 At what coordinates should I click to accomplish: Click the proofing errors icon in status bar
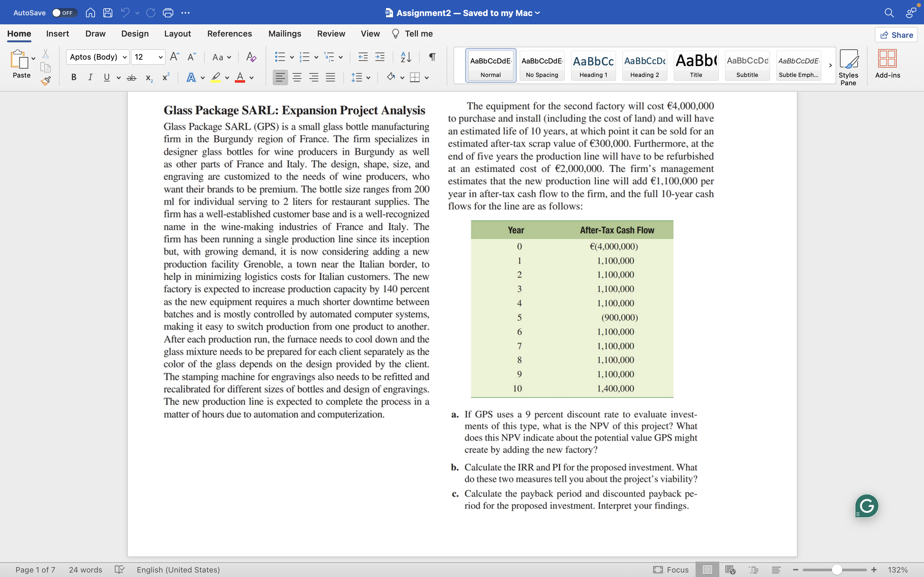119,570
